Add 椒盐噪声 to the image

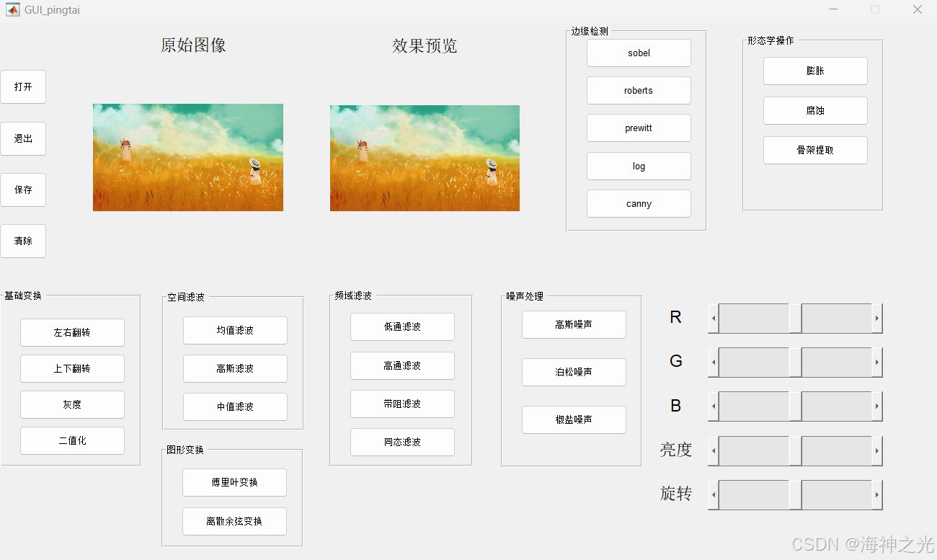tap(574, 419)
